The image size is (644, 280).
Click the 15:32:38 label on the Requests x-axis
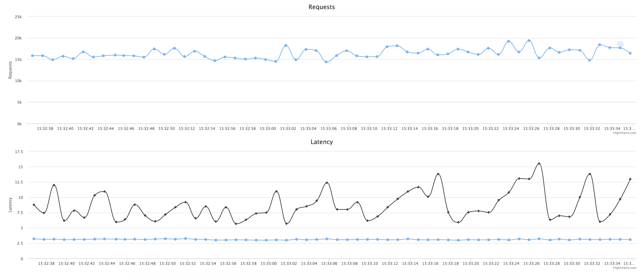point(45,128)
